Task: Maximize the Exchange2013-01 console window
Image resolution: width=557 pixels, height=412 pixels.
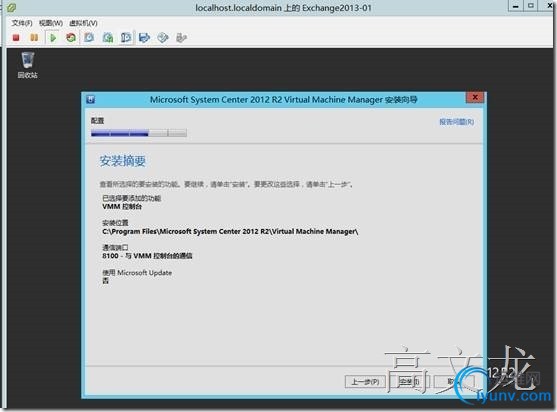Action: (531, 6)
